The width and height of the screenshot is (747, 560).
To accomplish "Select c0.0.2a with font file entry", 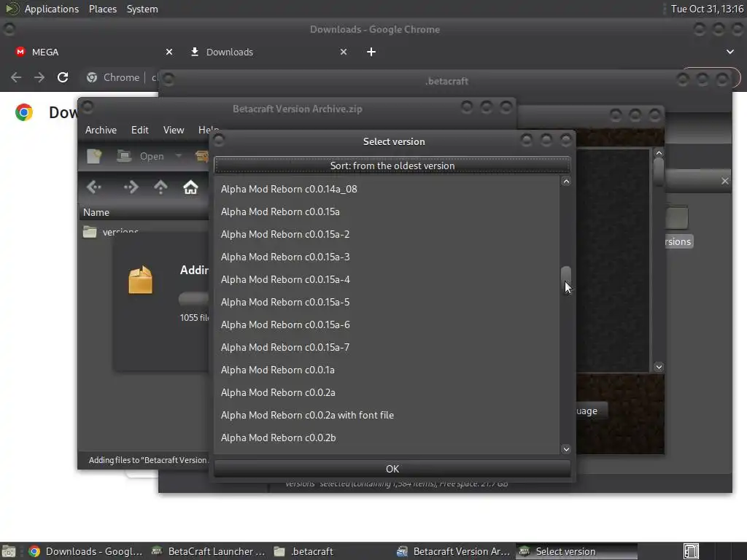I will pos(387,415).
